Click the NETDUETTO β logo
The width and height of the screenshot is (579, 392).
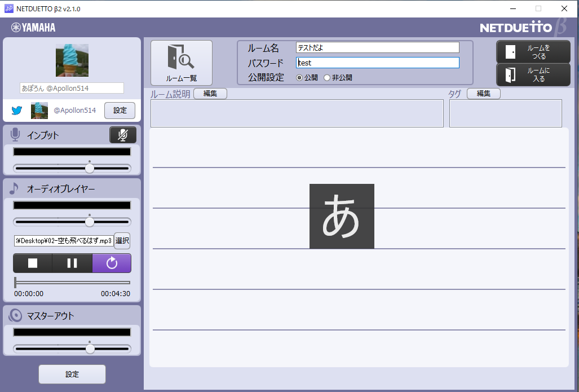[523, 27]
